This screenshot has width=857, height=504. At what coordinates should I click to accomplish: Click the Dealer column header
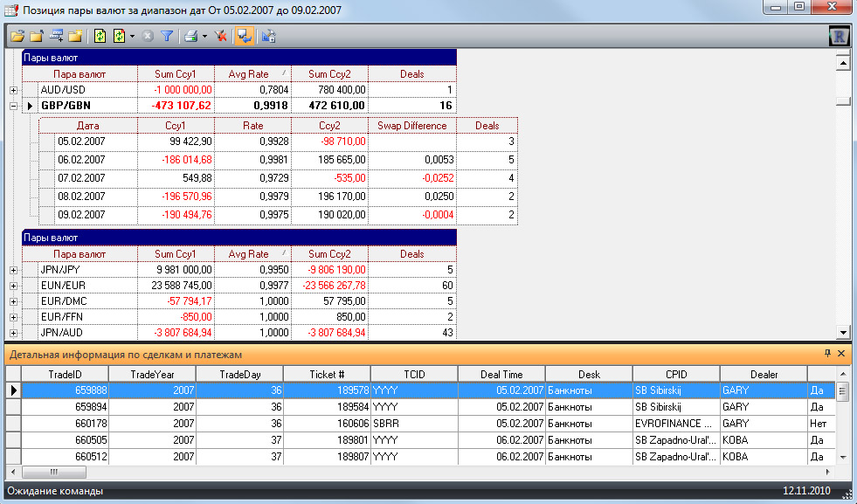(764, 375)
